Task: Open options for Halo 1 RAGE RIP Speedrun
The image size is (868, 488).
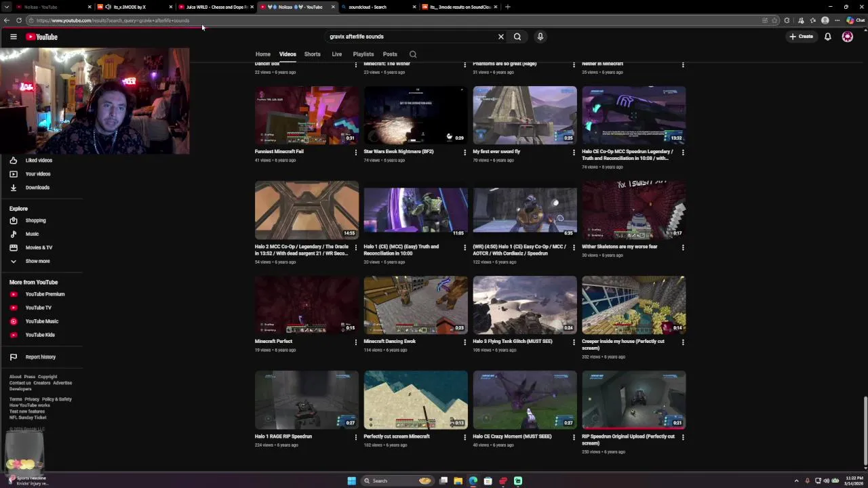Action: [355, 437]
